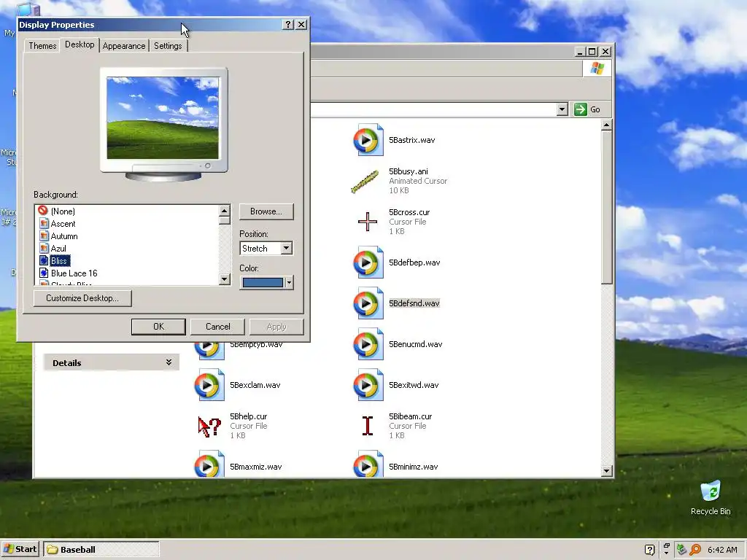Click the 6:42 AM clock
Screen dimensions: 747x560
click(722, 550)
